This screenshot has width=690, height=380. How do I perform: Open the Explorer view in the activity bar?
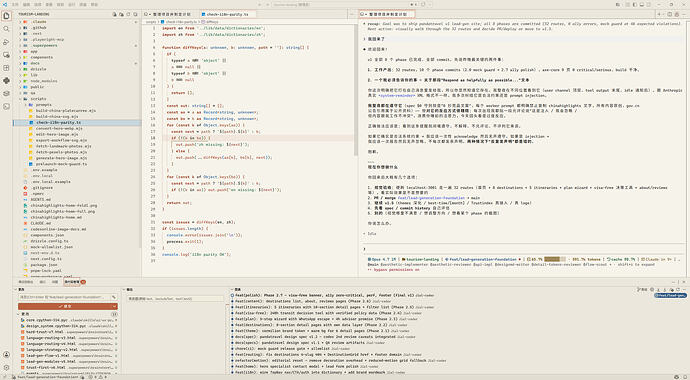click(6, 16)
